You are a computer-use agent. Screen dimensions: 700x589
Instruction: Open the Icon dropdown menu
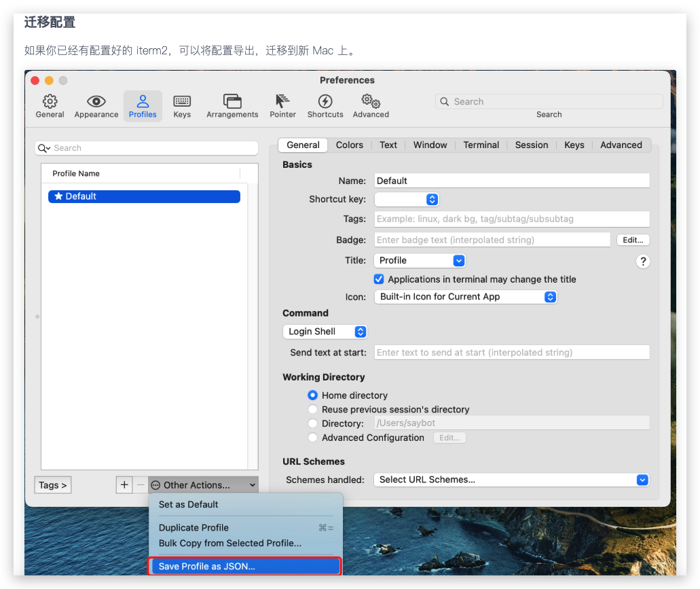466,297
